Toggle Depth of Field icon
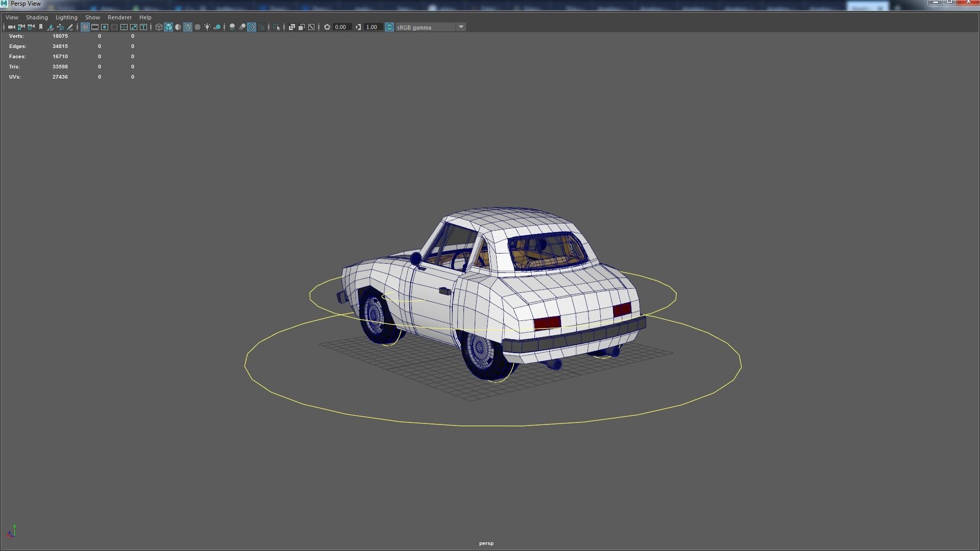980x551 pixels. (261, 27)
